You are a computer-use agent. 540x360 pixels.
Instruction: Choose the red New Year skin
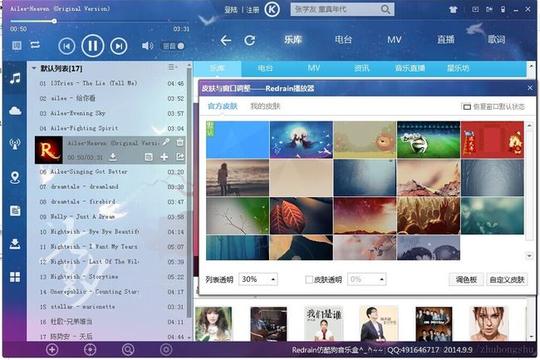click(492, 140)
